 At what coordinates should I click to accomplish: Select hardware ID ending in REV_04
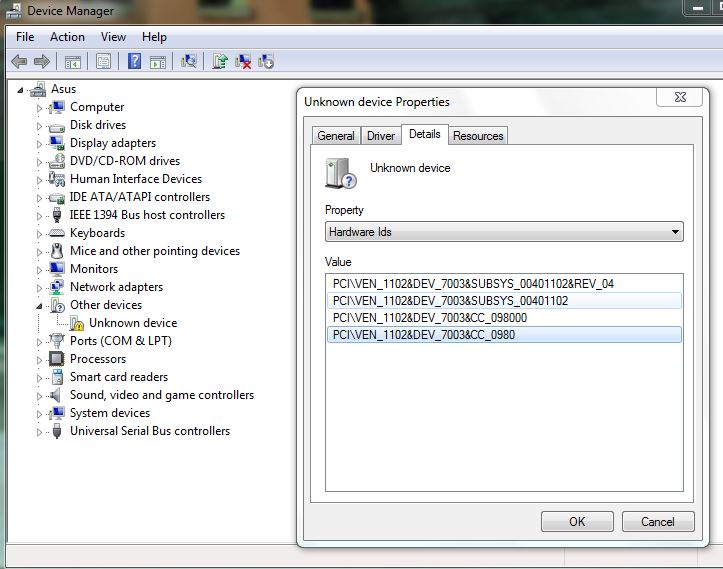(504, 284)
